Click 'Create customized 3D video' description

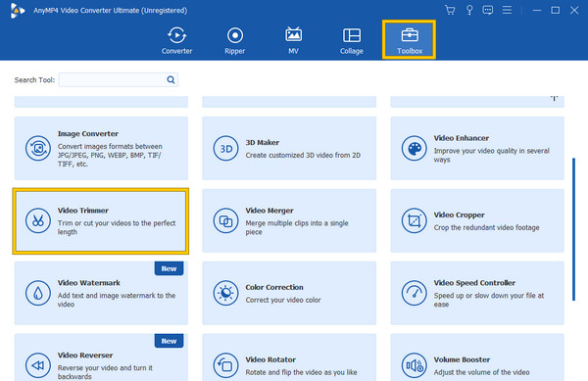[303, 155]
